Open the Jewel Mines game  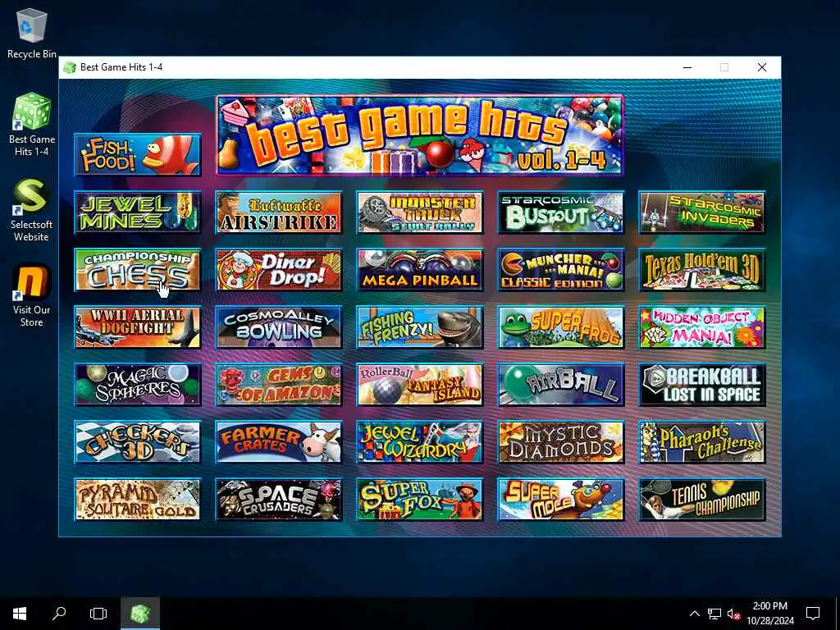coord(138,212)
